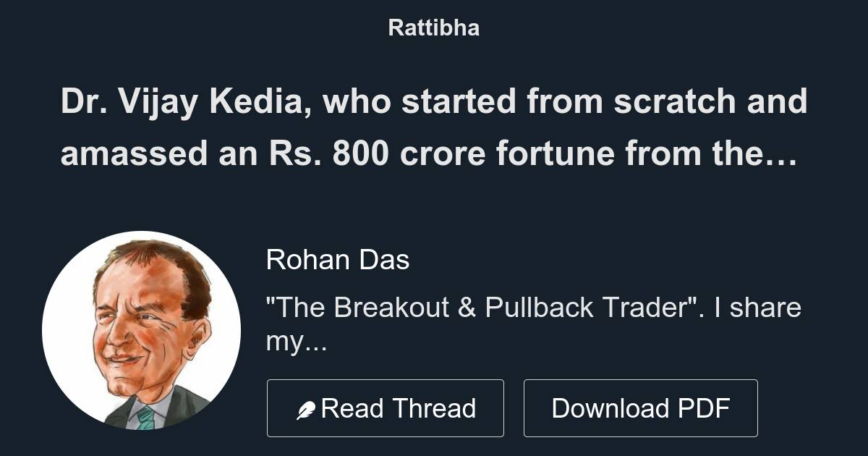Click the 'Download PDF' button
The width and height of the screenshot is (868, 456).
click(x=642, y=408)
